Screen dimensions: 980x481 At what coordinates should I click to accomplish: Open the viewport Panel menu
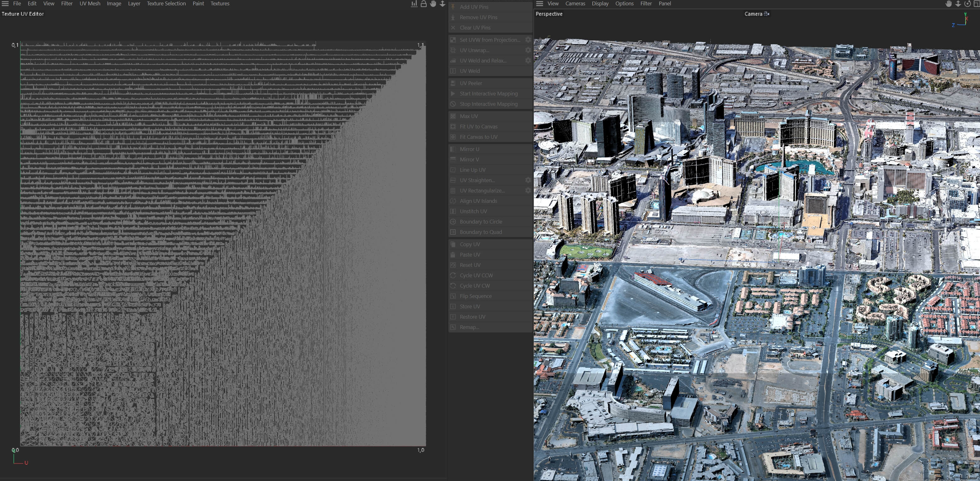tap(665, 3)
